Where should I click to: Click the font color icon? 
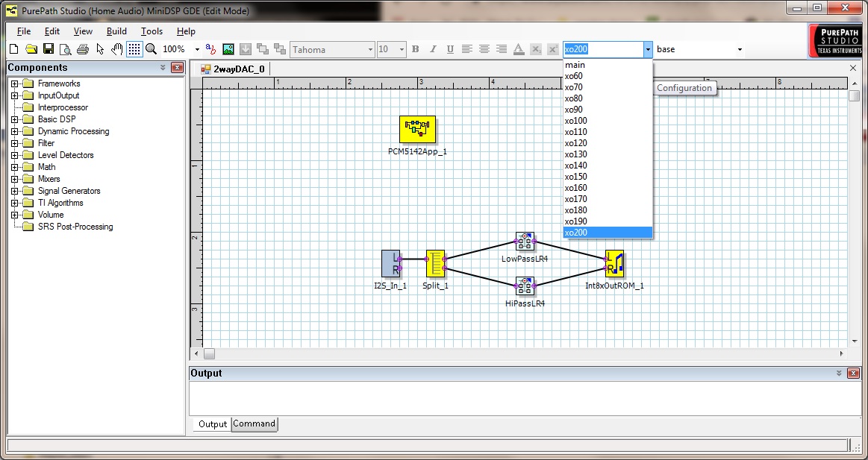(519, 49)
